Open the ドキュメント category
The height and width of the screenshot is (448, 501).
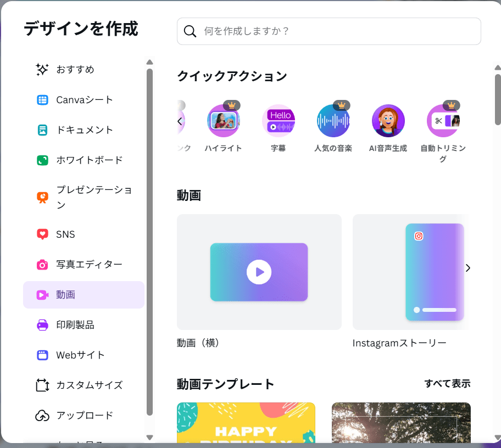tap(83, 130)
